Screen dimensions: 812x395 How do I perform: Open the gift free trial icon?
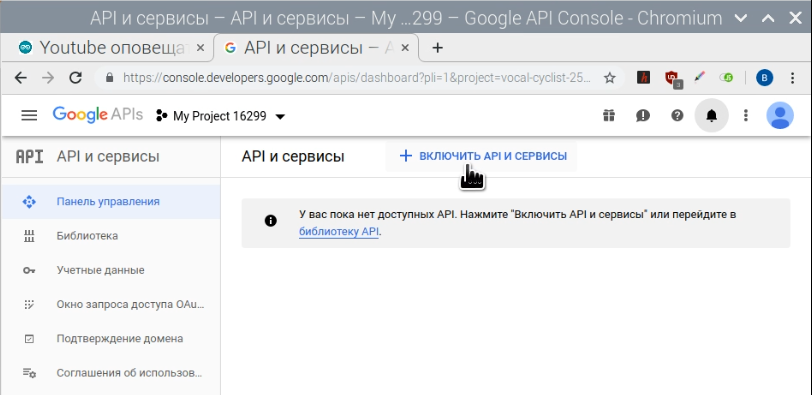(608, 115)
